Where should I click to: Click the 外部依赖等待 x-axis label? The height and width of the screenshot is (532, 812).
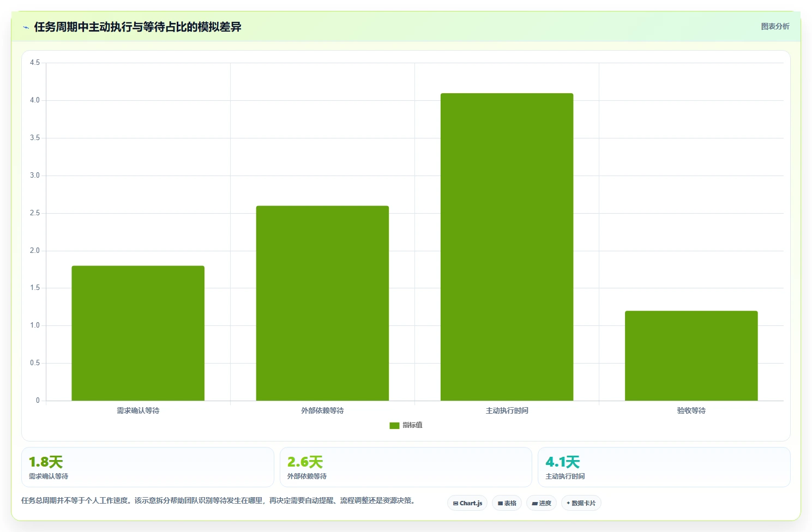322,410
